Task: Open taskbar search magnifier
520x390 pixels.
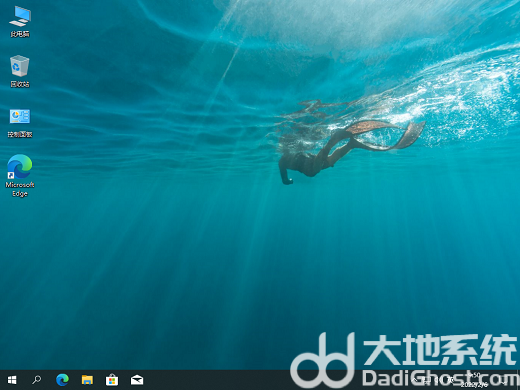Action: click(x=36, y=380)
